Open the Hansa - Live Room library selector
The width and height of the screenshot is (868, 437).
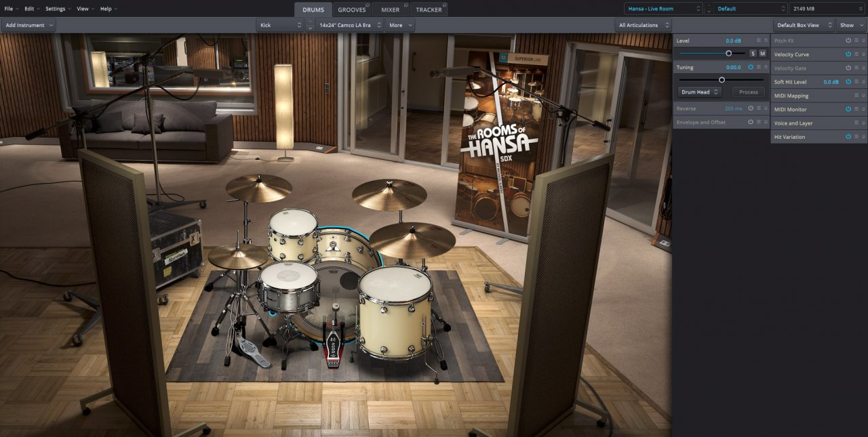pyautogui.click(x=664, y=9)
